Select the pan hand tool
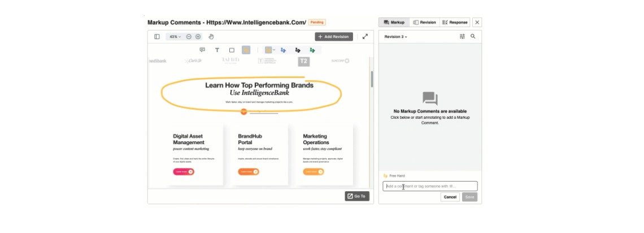The height and width of the screenshot is (233, 644). click(x=211, y=37)
